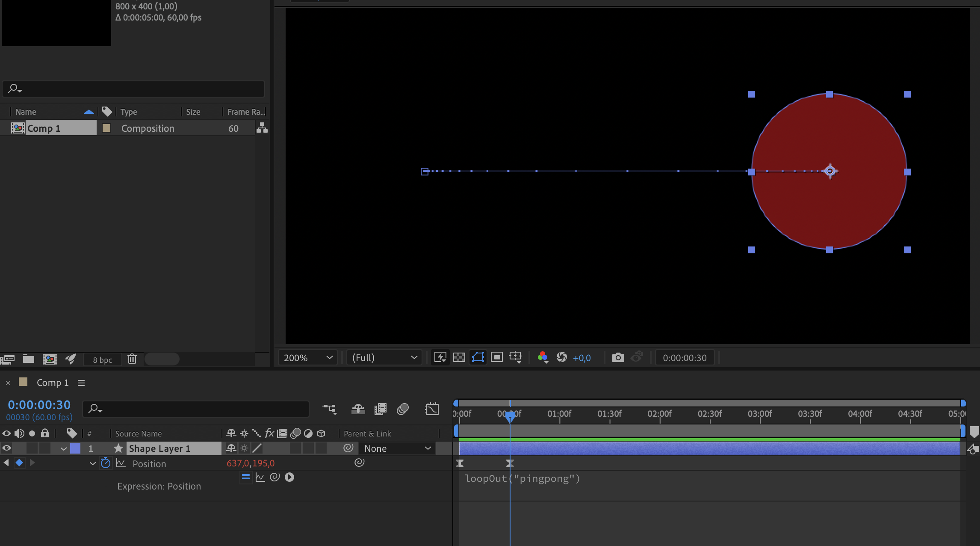Image resolution: width=980 pixels, height=546 pixels.
Task: Toggle Fast Previews icon in viewer
Action: point(440,357)
